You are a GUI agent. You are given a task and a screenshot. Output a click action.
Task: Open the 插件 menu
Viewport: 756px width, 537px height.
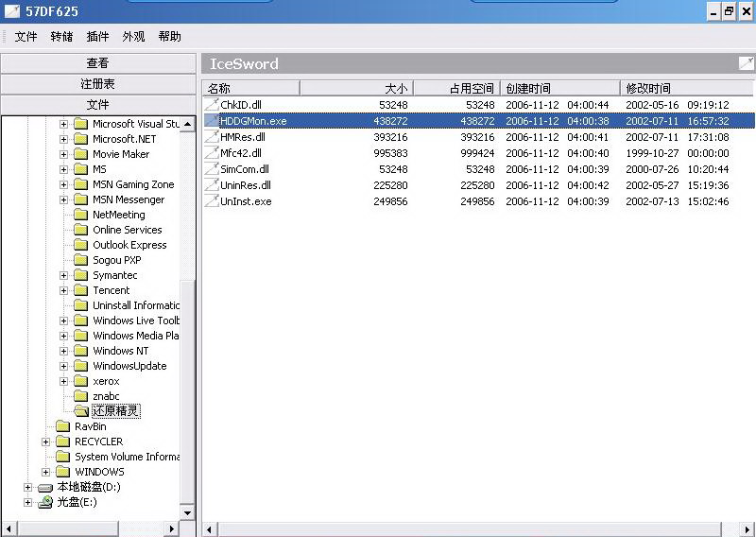[x=97, y=36]
